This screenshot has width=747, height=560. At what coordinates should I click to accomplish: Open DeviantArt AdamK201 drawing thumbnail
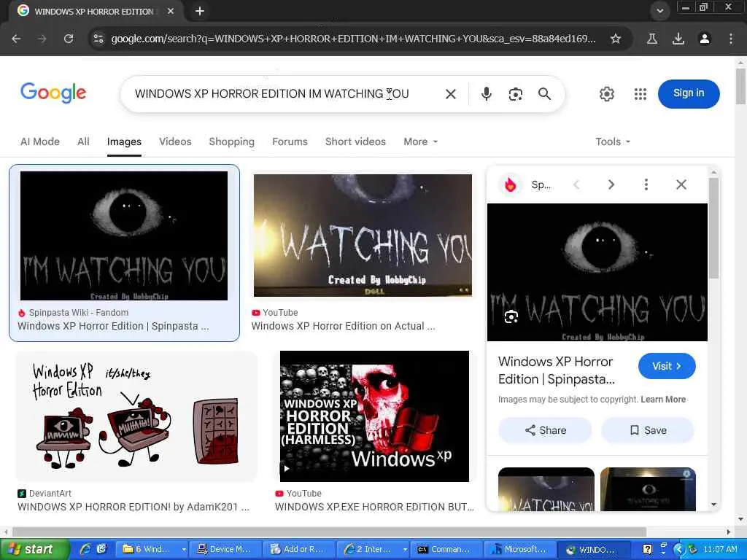136,416
